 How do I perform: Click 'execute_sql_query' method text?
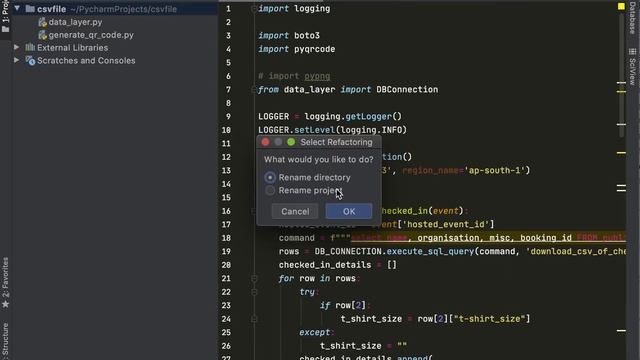click(430, 251)
